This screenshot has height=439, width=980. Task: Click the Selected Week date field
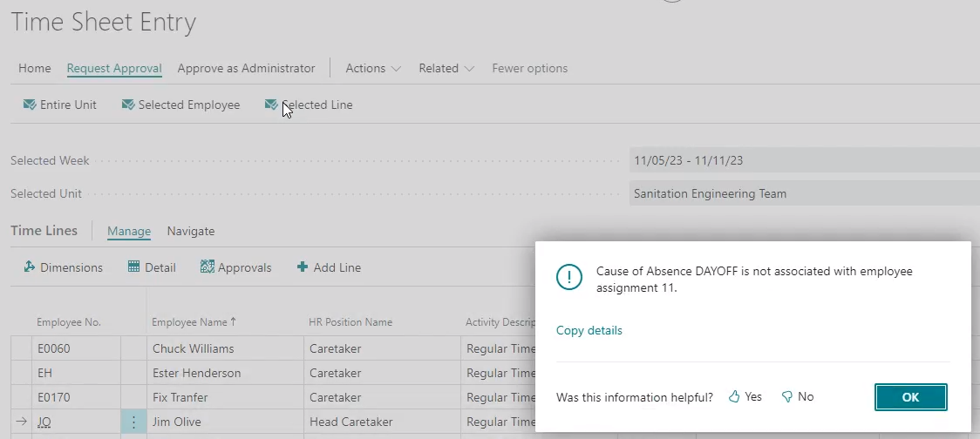(x=802, y=160)
